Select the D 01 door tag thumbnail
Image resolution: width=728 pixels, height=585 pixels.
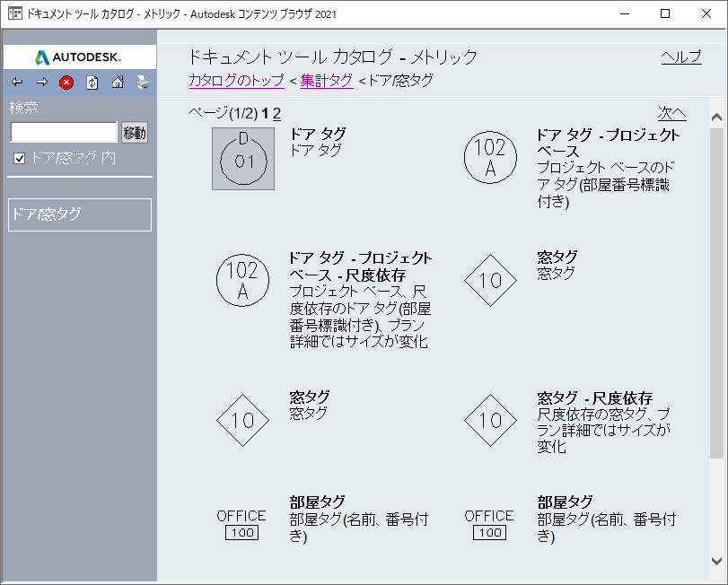[x=243, y=159]
